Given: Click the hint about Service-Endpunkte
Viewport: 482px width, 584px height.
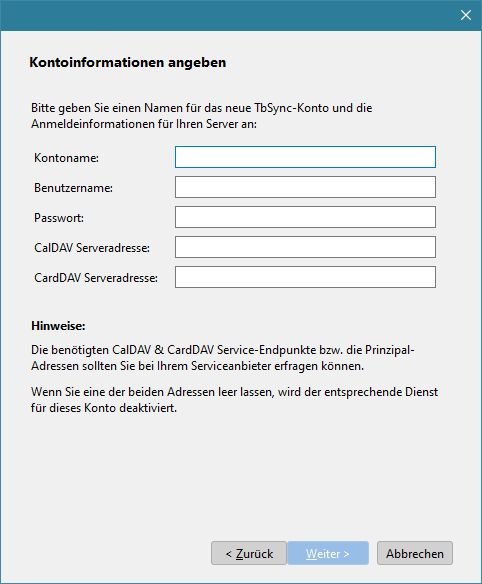Looking at the screenshot, I should coord(223,358).
